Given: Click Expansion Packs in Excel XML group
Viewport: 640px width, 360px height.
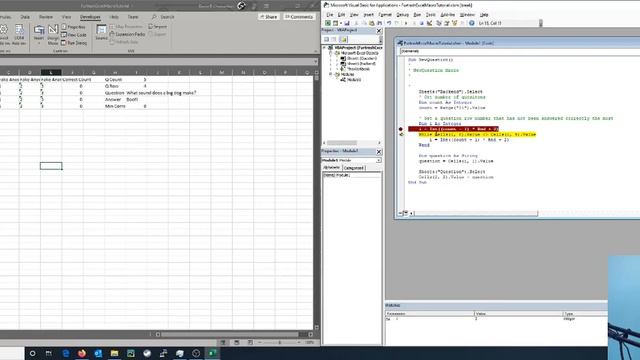Looking at the screenshot, I should point(127,34).
